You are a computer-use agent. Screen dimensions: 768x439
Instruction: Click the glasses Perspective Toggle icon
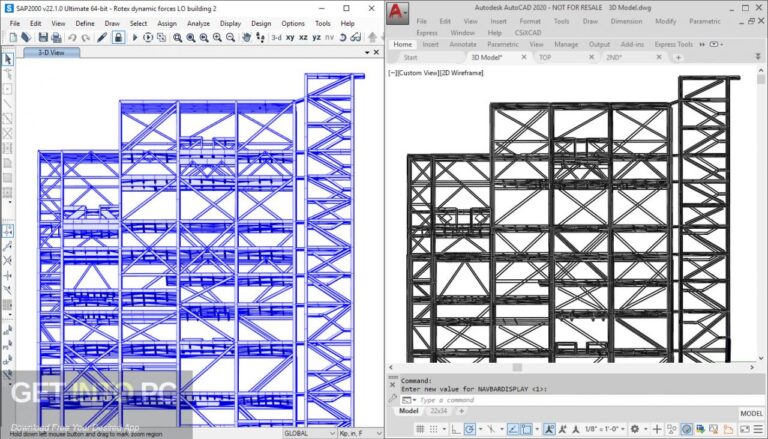(x=356, y=37)
